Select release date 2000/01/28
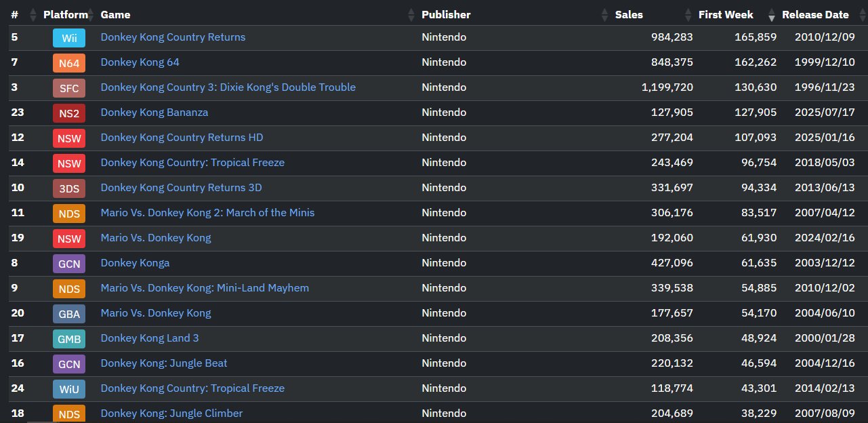868x423 pixels. [825, 338]
